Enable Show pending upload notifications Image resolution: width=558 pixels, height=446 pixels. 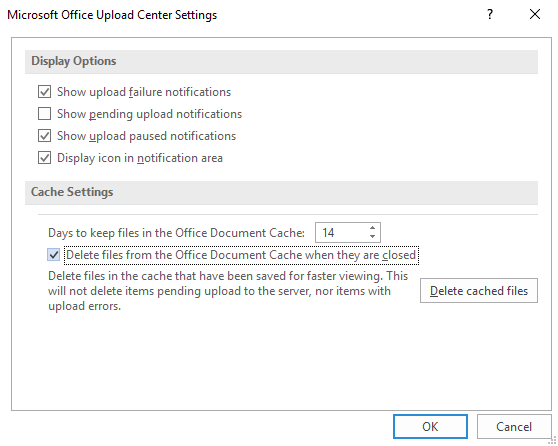pos(44,114)
